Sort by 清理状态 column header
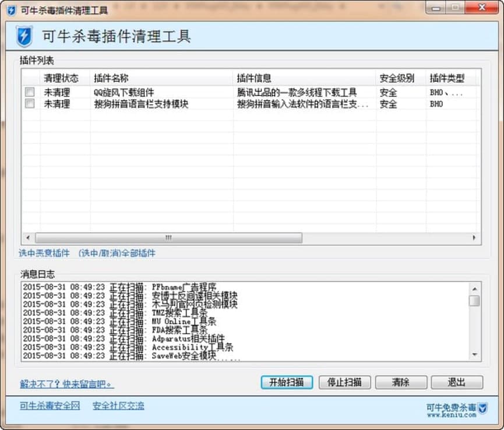This screenshot has width=504, height=430. coord(61,78)
